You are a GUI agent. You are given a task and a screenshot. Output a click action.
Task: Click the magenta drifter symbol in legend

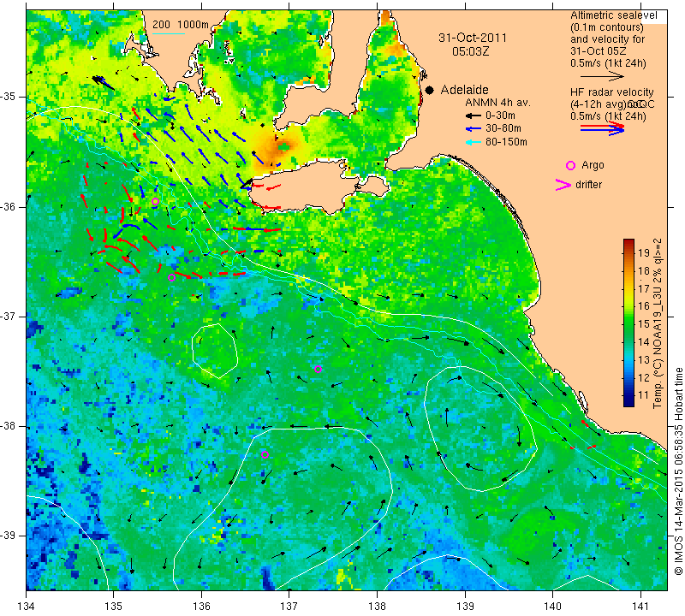point(563,185)
